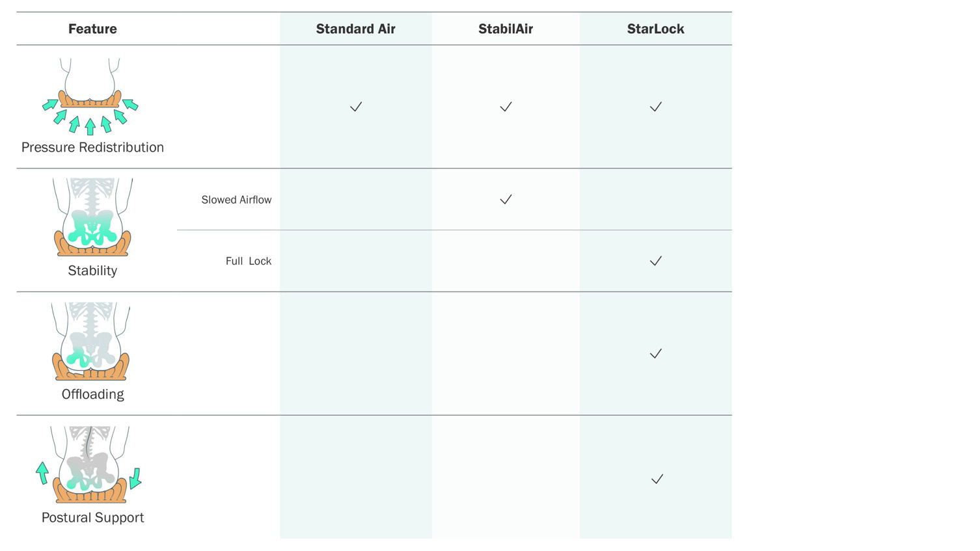
Task: Click the Postural Support text label
Action: (92, 518)
